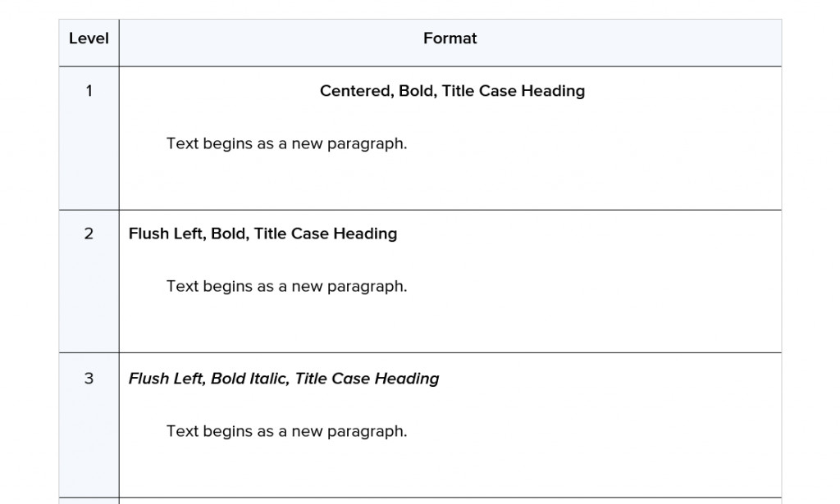The image size is (840, 504).
Task: Click the word "Italic" in Level 3 heading
Action: pyautogui.click(x=269, y=379)
